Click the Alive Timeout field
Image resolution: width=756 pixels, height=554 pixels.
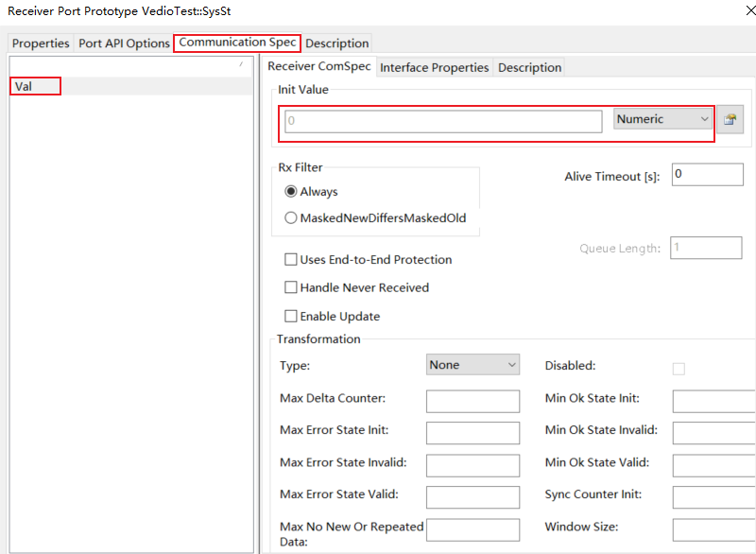tap(707, 174)
